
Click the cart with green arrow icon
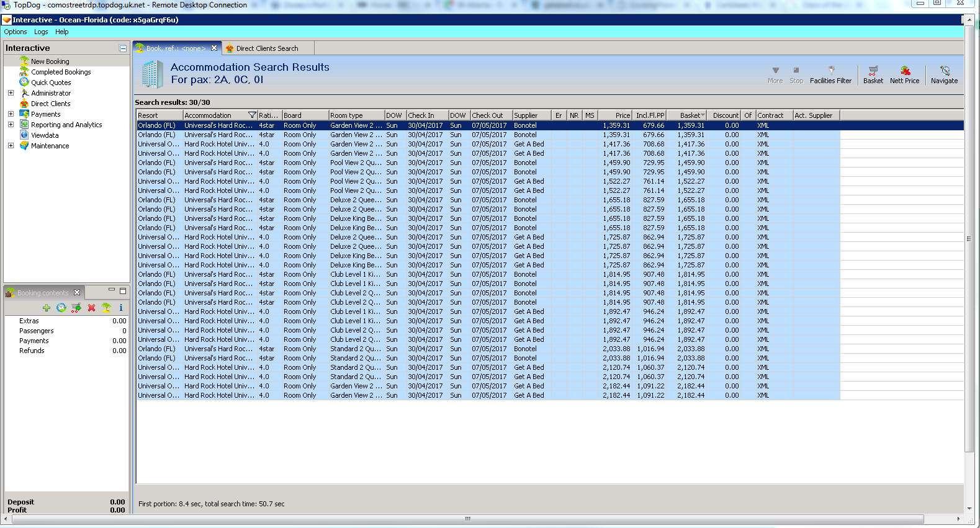76,308
